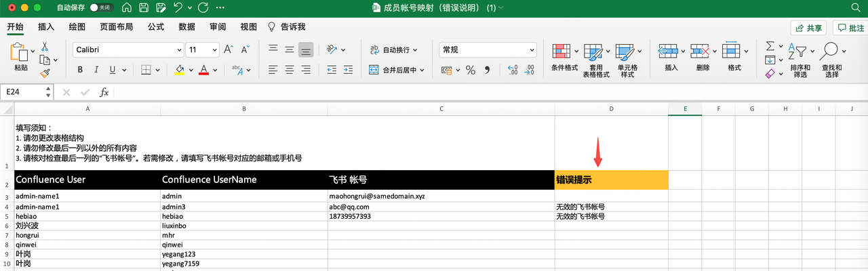868x271 pixels.
Task: Expand the 条件格式 dropdown arrow
Action: tap(577, 51)
